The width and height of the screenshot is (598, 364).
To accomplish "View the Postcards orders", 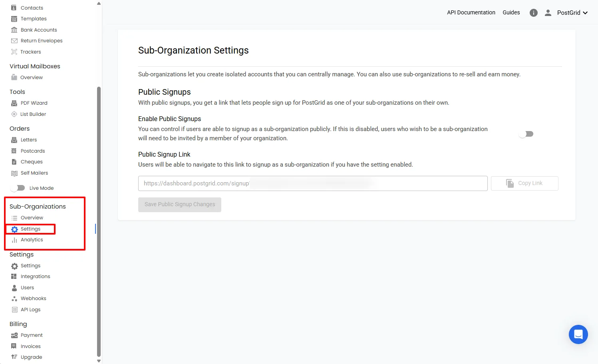I will (x=32, y=151).
